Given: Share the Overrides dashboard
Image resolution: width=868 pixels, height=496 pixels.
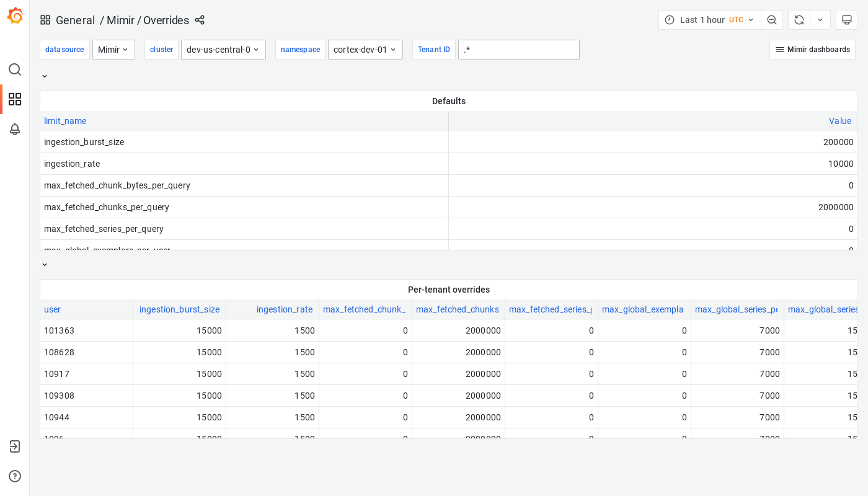Looking at the screenshot, I should click(x=200, y=20).
